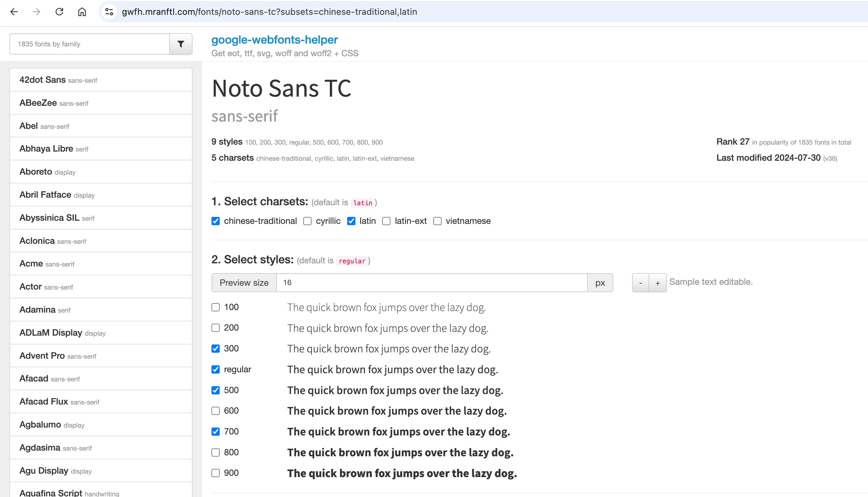This screenshot has height=497, width=868.
Task: Disable the chinese-traditional charset
Action: 215,221
